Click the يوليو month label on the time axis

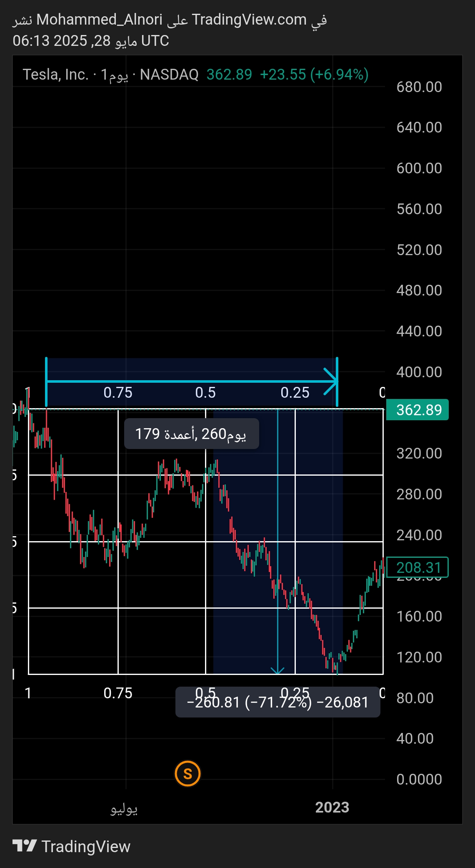124,809
